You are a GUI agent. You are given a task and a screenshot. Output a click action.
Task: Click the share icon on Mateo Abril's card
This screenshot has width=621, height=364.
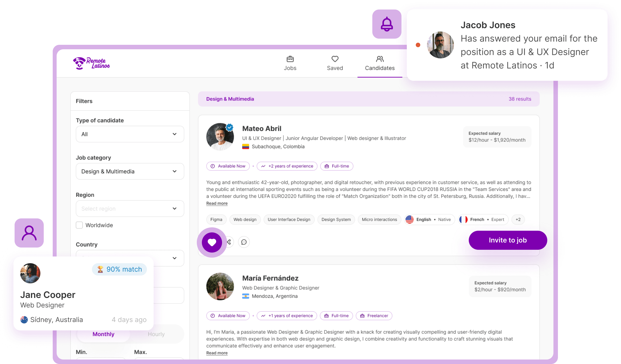click(229, 242)
